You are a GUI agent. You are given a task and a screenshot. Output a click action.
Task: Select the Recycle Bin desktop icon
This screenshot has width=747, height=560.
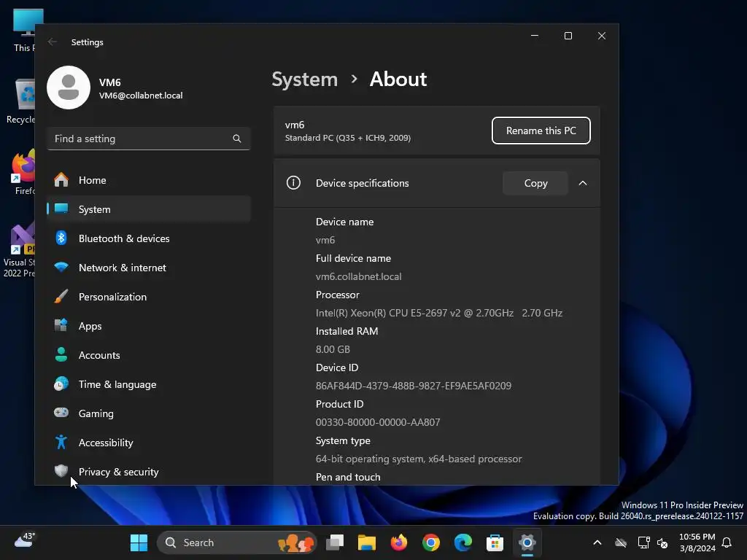(x=20, y=101)
